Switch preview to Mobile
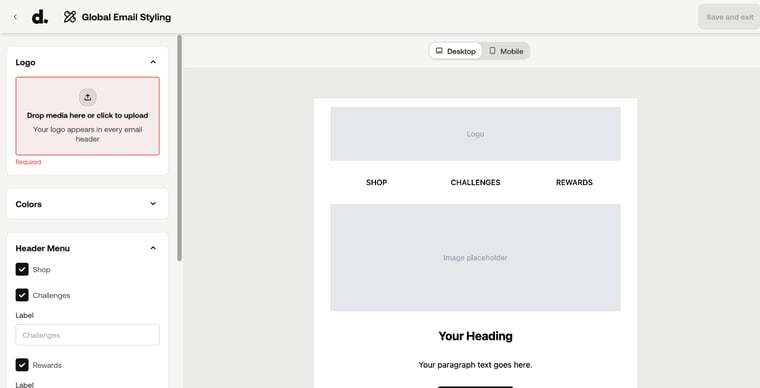 click(506, 51)
